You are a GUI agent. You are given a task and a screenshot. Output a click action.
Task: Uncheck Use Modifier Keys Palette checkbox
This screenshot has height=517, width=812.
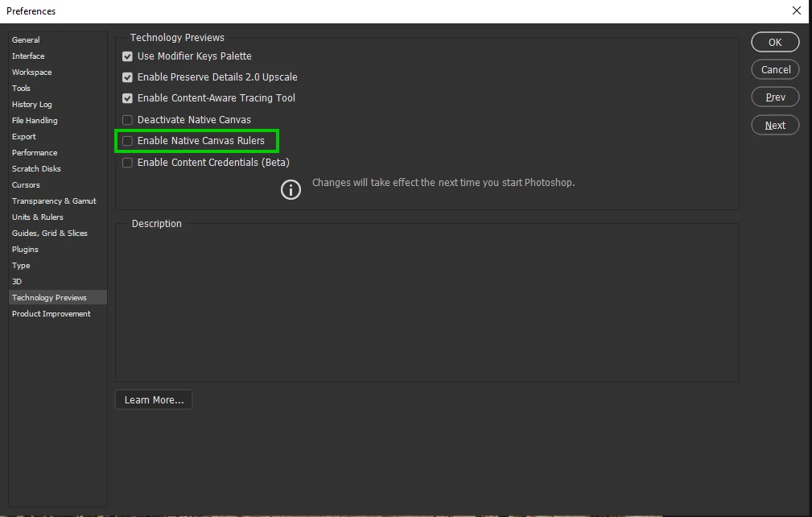[127, 56]
